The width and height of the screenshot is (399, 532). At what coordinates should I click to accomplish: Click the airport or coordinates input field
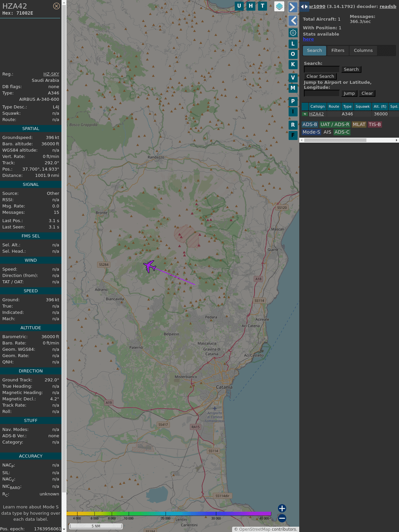(x=322, y=93)
